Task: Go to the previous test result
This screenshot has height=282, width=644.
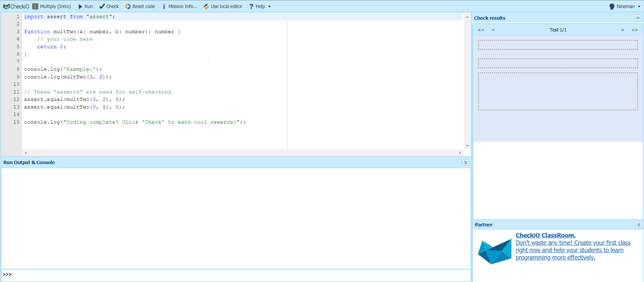Action: [493, 30]
